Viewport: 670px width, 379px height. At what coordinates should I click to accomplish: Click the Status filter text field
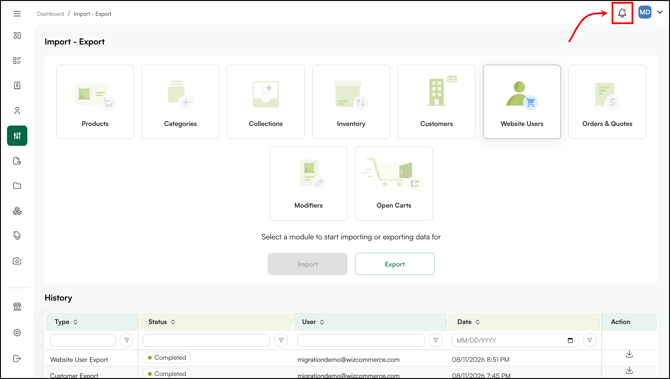(206, 340)
